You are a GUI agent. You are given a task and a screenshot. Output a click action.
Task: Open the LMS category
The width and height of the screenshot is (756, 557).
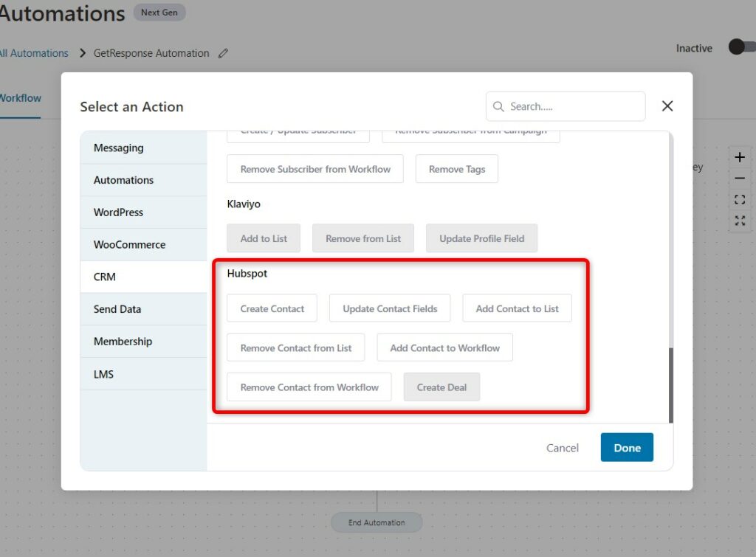pyautogui.click(x=144, y=374)
